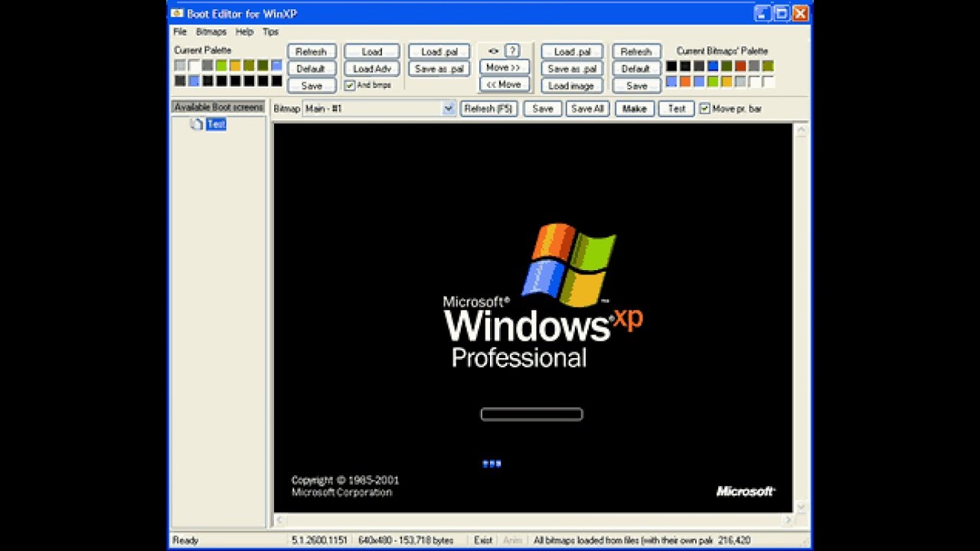Image resolution: width=980 pixels, height=551 pixels.
Task: Select the Test boot screen tree item
Action: (x=216, y=124)
